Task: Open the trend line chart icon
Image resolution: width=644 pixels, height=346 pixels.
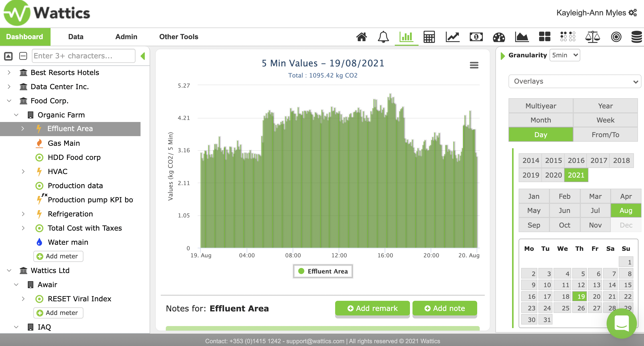Action: click(452, 37)
